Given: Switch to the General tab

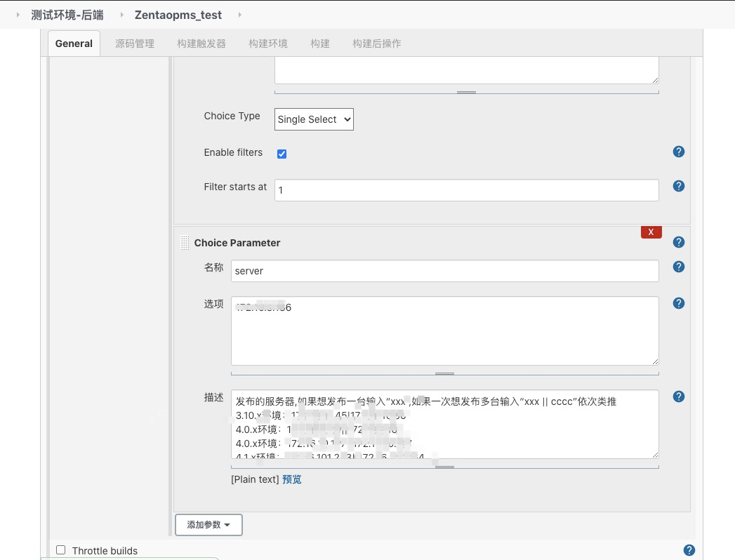Looking at the screenshot, I should point(74,44).
